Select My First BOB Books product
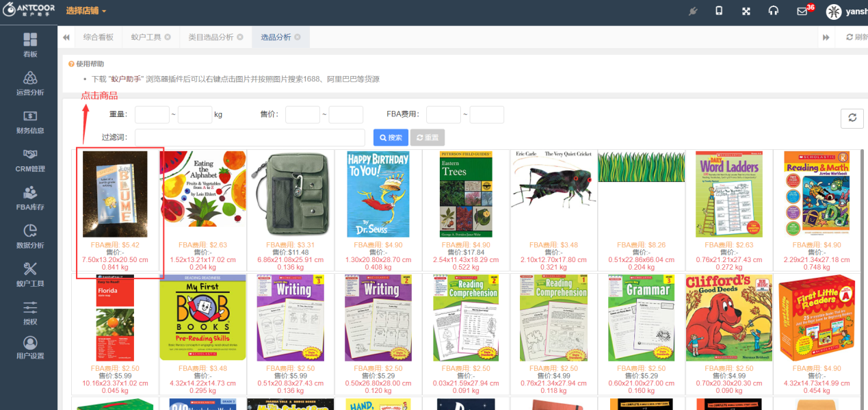868x410 pixels. click(203, 318)
